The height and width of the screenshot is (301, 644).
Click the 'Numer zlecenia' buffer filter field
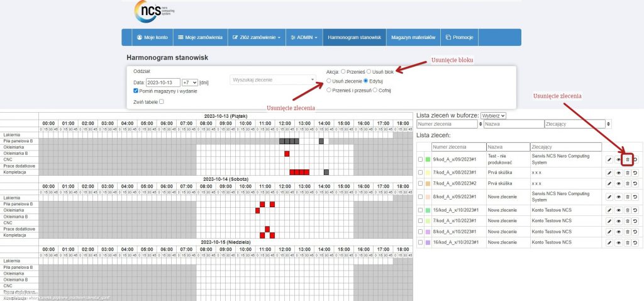(449, 125)
